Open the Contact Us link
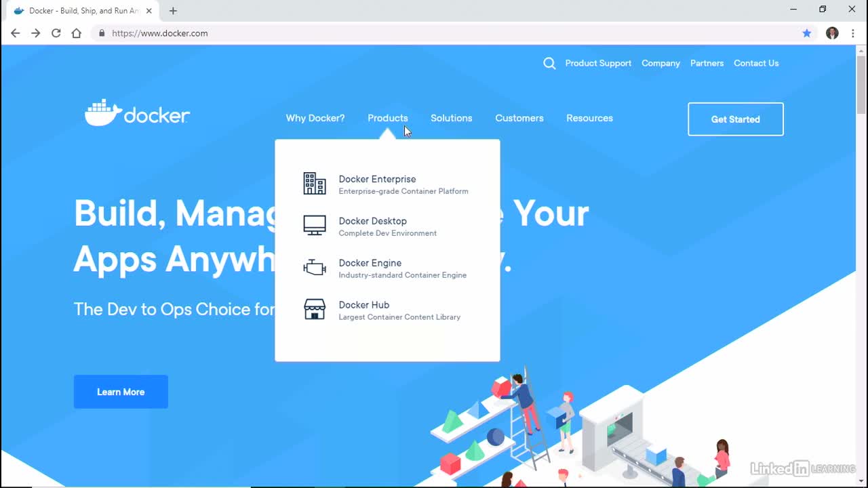Screen dimensions: 868x488 tap(756, 63)
